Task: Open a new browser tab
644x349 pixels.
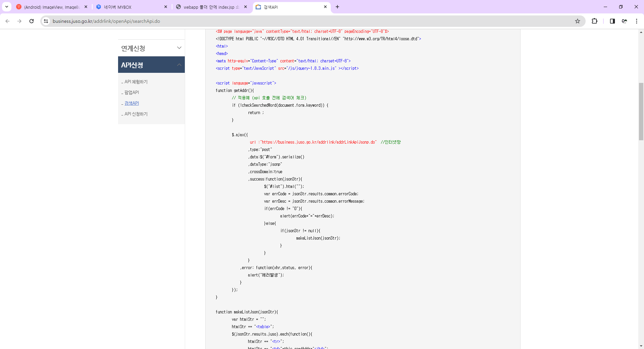Action: coord(337,7)
